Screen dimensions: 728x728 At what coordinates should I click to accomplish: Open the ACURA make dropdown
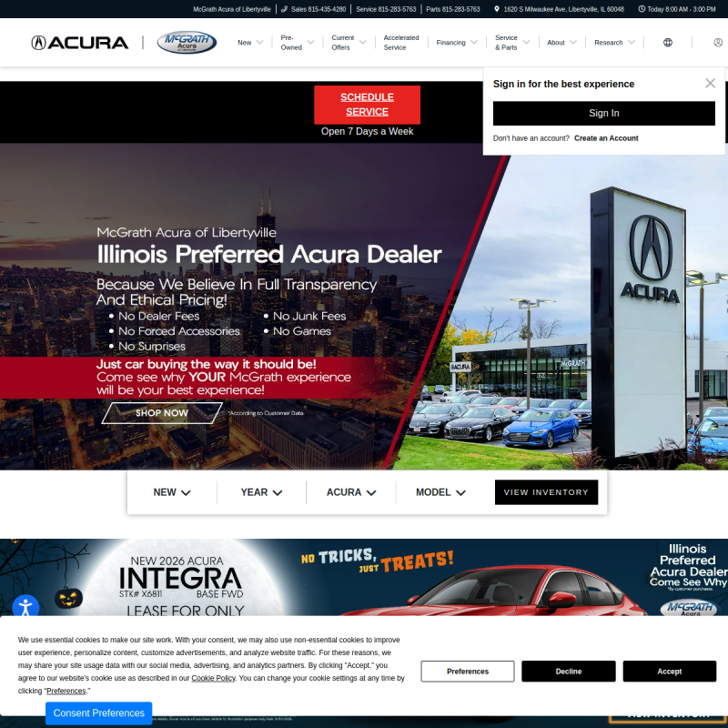tap(351, 492)
